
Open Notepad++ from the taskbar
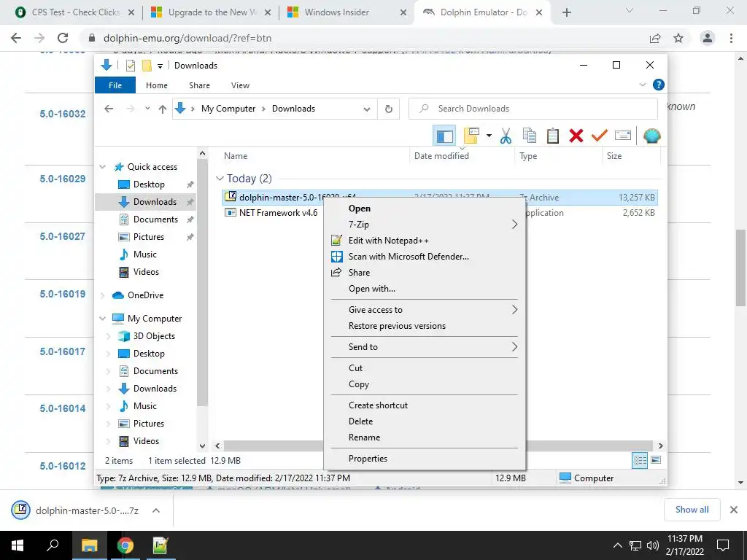[x=160, y=545]
